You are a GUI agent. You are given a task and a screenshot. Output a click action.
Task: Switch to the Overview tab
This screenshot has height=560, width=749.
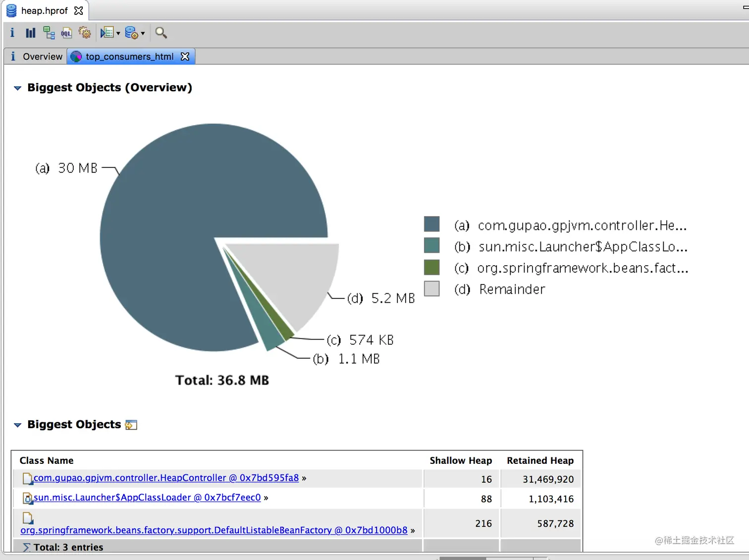(36, 56)
